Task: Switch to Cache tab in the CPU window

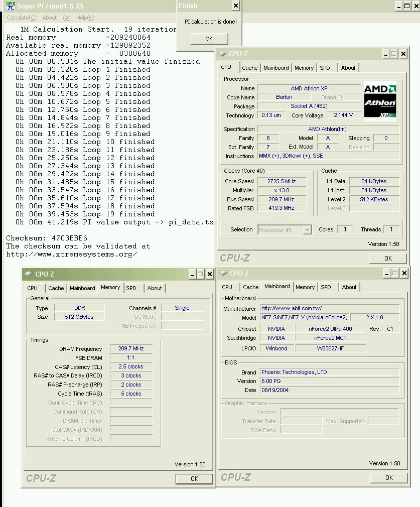Action: point(249,68)
